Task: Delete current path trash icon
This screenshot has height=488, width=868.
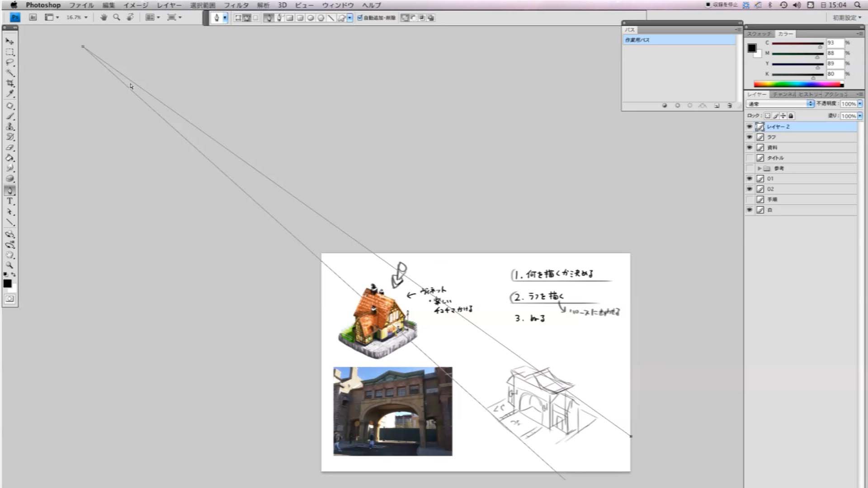Action: [730, 105]
